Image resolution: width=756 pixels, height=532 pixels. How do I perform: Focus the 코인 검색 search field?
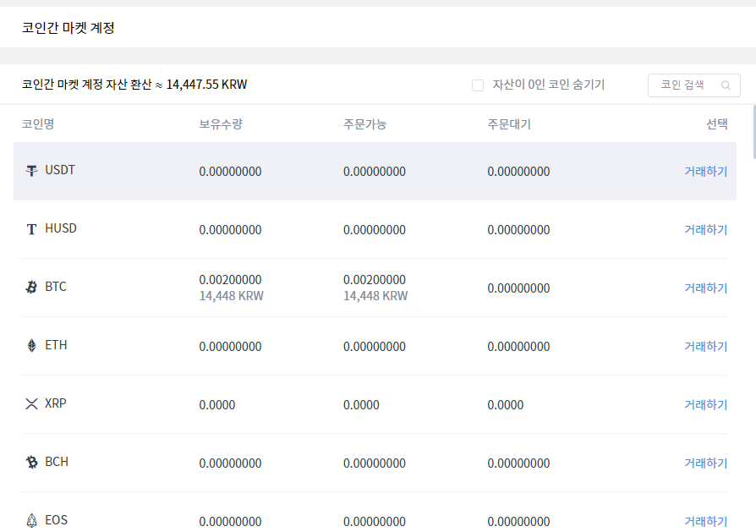click(x=693, y=85)
